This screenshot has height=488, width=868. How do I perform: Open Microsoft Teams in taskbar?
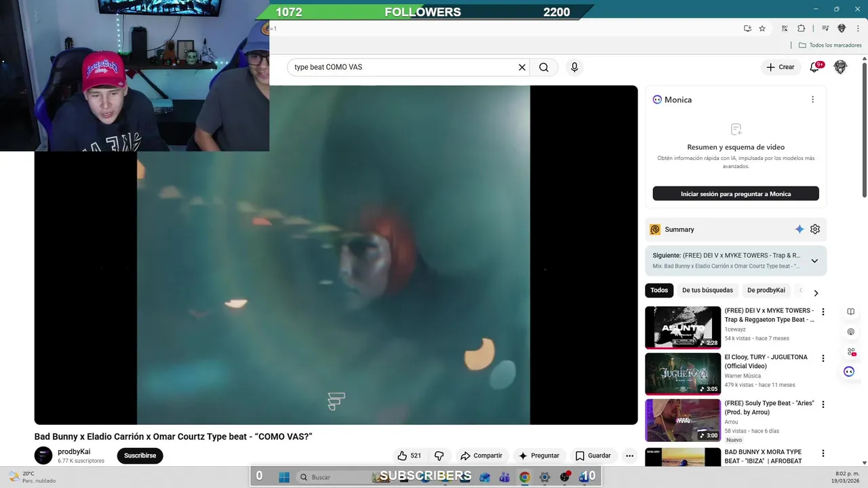pos(505,477)
